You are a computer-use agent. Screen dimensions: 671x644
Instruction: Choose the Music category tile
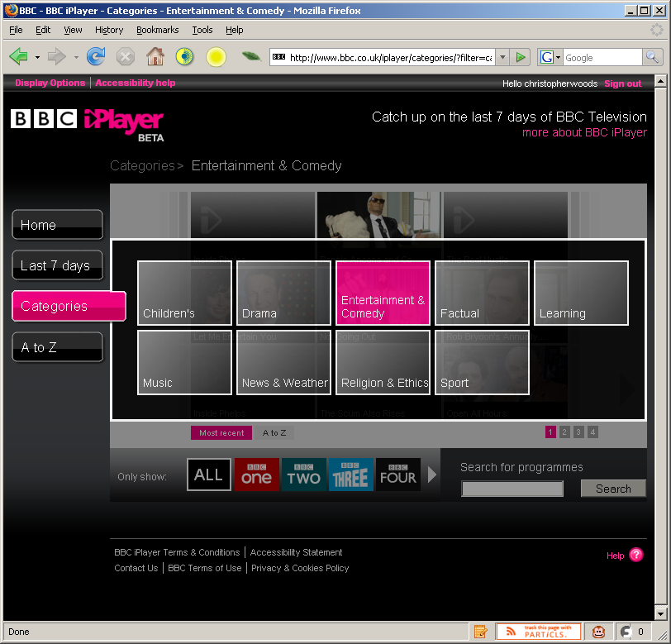(x=184, y=362)
